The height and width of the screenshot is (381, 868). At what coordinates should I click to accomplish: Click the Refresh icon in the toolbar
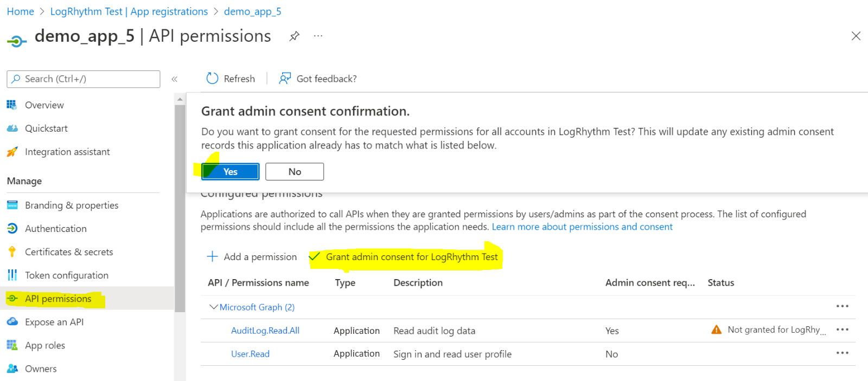coord(212,79)
